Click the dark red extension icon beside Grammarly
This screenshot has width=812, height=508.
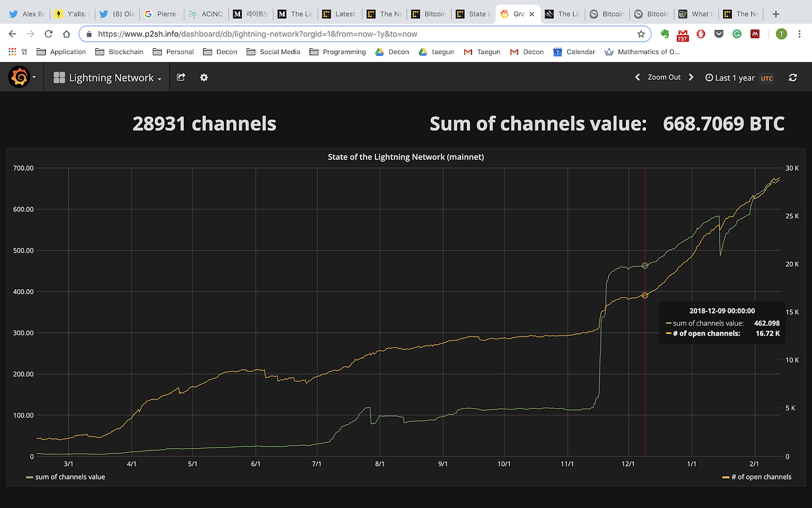coord(755,34)
